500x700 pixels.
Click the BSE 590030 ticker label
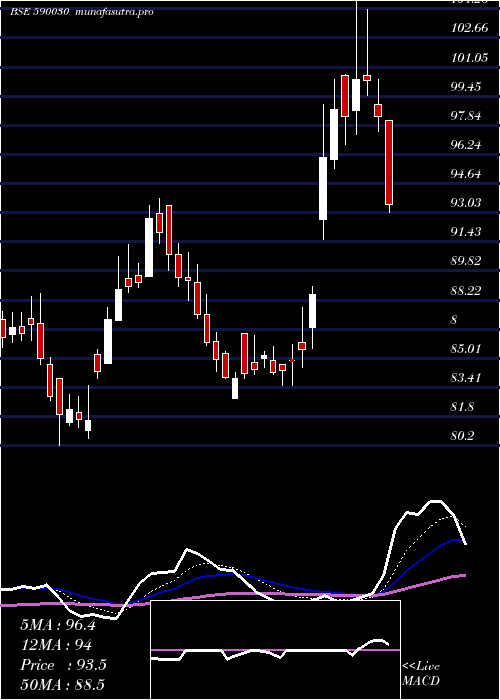(x=39, y=12)
